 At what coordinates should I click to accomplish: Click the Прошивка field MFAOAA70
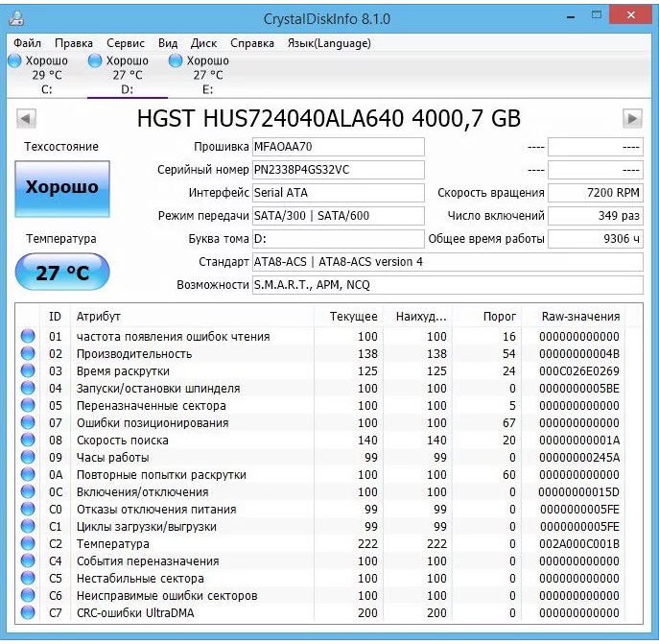click(x=339, y=147)
